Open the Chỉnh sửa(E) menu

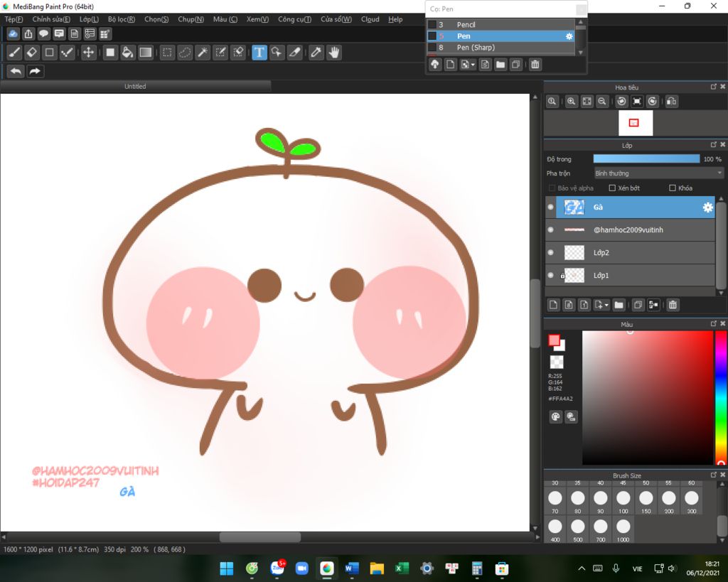51,19
